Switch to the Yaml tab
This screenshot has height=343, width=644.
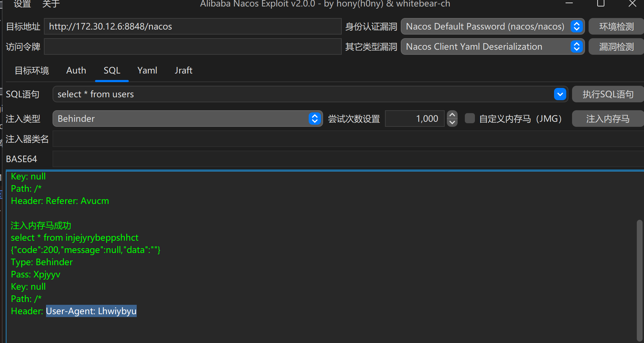147,71
